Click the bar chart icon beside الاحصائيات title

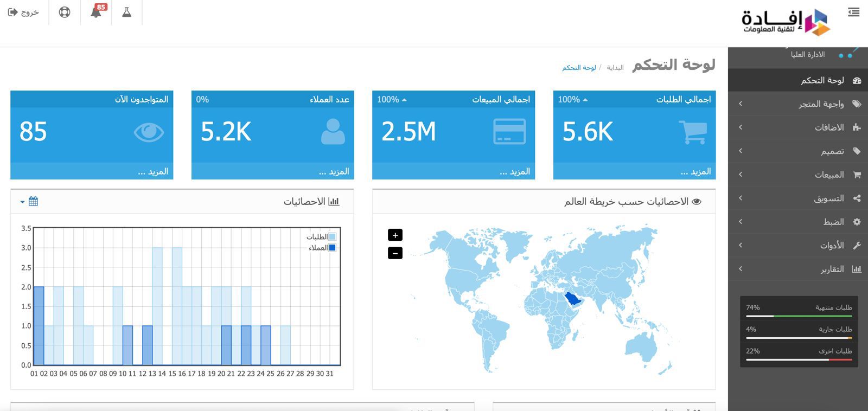pos(334,202)
